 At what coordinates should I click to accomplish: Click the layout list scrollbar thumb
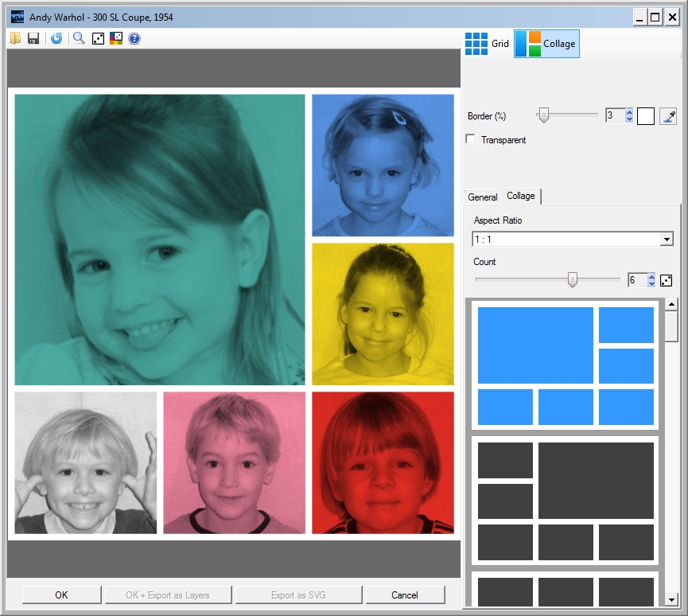[x=671, y=326]
